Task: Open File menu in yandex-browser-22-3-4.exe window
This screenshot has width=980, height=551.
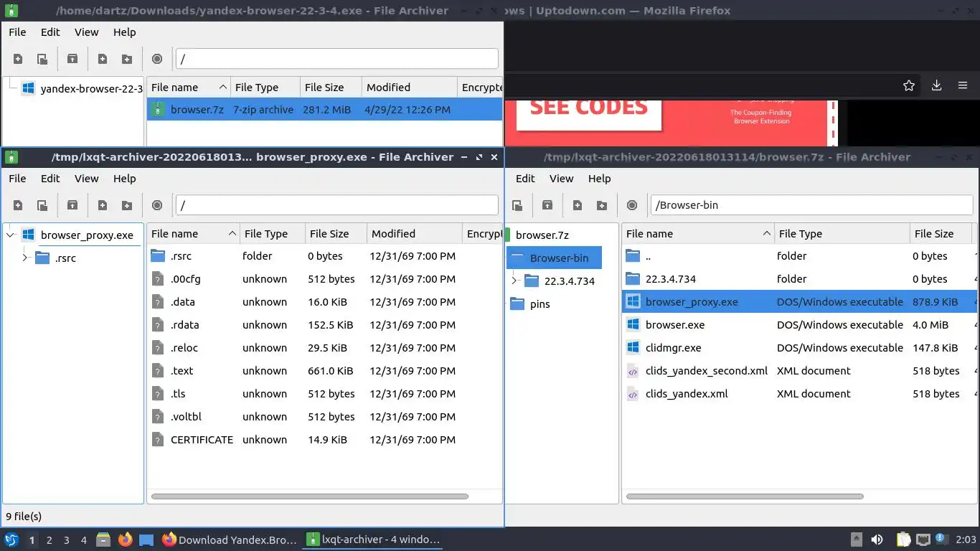Action: pyautogui.click(x=17, y=32)
